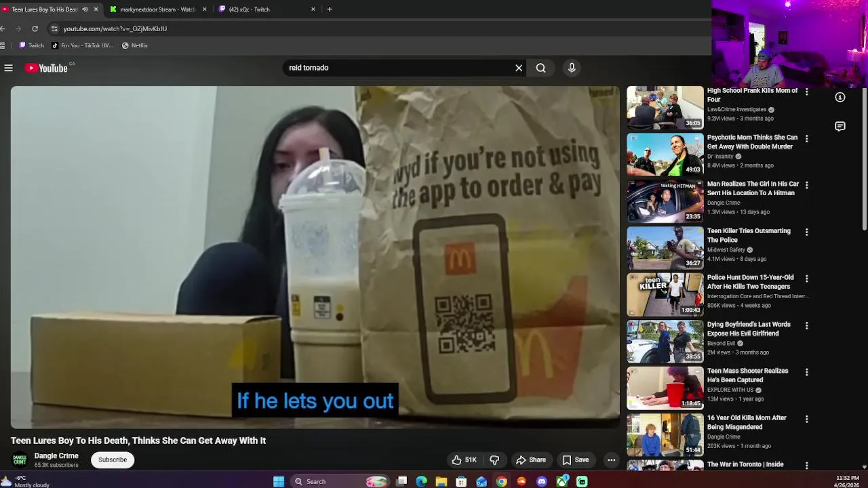Go to the YouTube home logo
The height and width of the screenshot is (488, 868).
[46, 68]
